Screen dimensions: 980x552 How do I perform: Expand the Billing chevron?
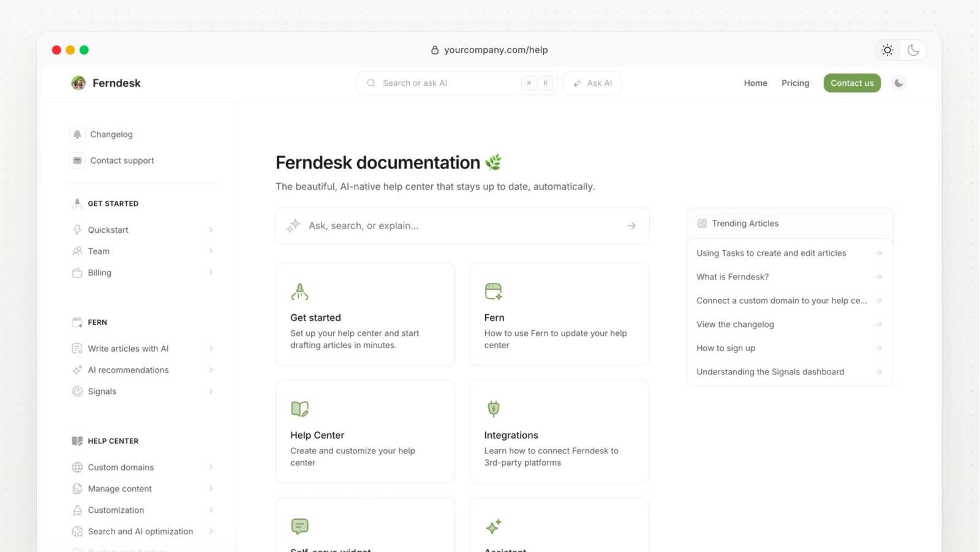[x=211, y=273]
